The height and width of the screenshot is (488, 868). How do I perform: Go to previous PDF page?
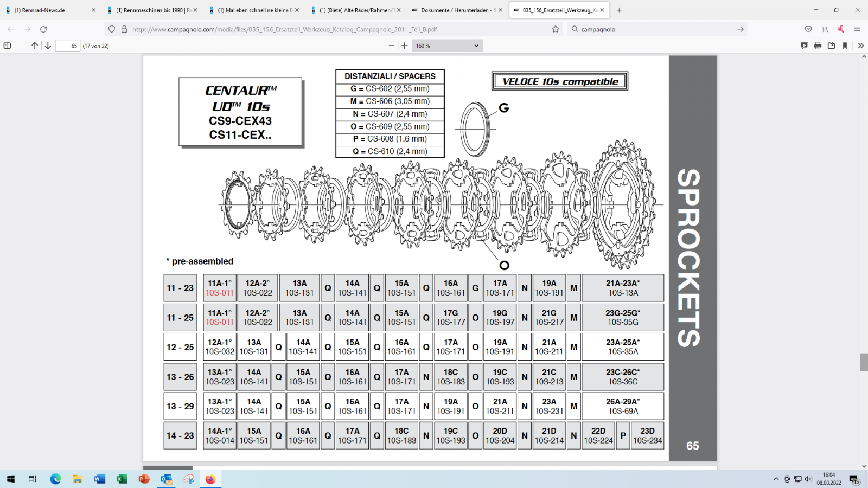tap(35, 46)
